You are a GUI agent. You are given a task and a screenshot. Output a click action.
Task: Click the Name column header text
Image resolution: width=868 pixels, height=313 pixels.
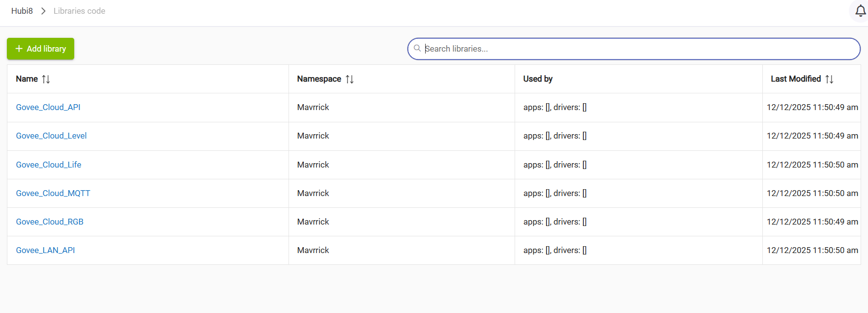[x=27, y=79]
